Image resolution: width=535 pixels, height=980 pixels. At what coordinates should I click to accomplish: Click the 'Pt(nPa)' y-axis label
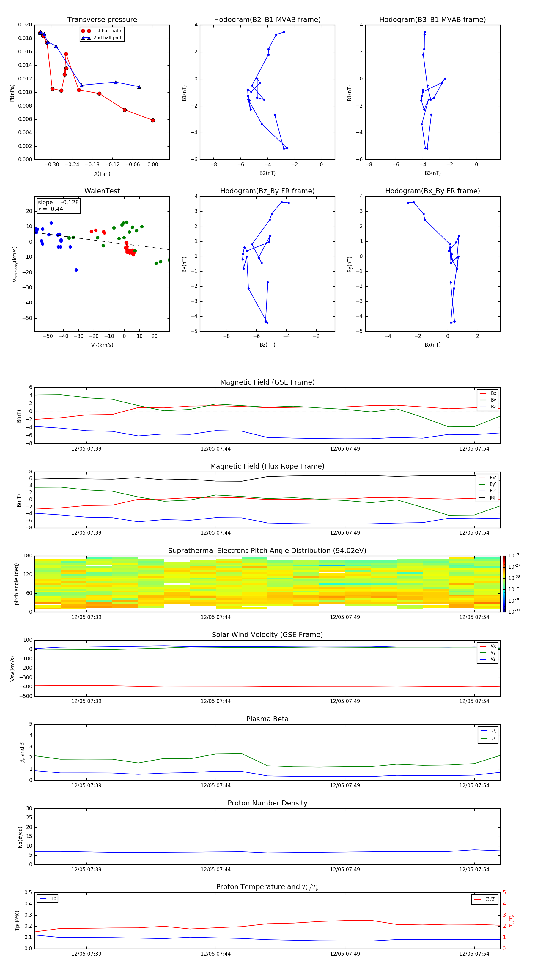coord(12,92)
